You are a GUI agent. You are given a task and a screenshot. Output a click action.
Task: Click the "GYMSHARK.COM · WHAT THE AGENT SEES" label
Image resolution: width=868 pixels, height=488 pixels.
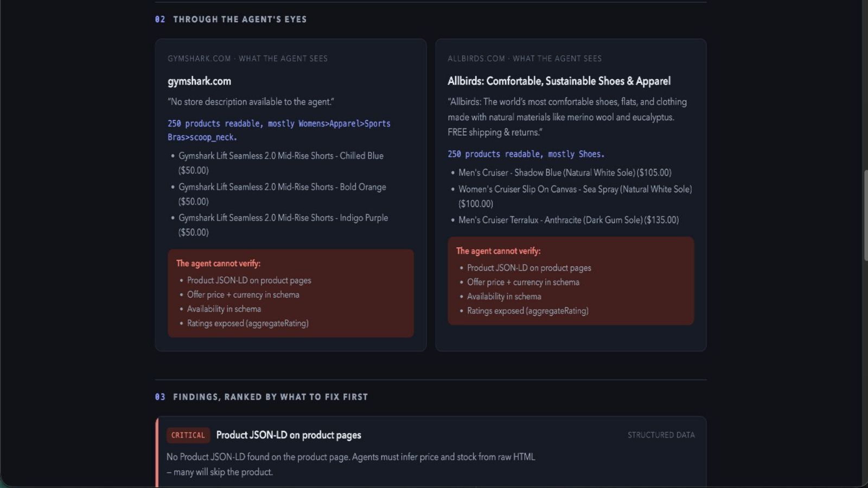pos(247,59)
